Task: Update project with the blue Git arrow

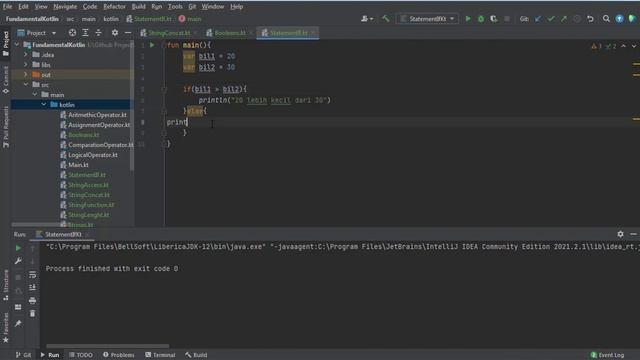Action: (x=538, y=19)
